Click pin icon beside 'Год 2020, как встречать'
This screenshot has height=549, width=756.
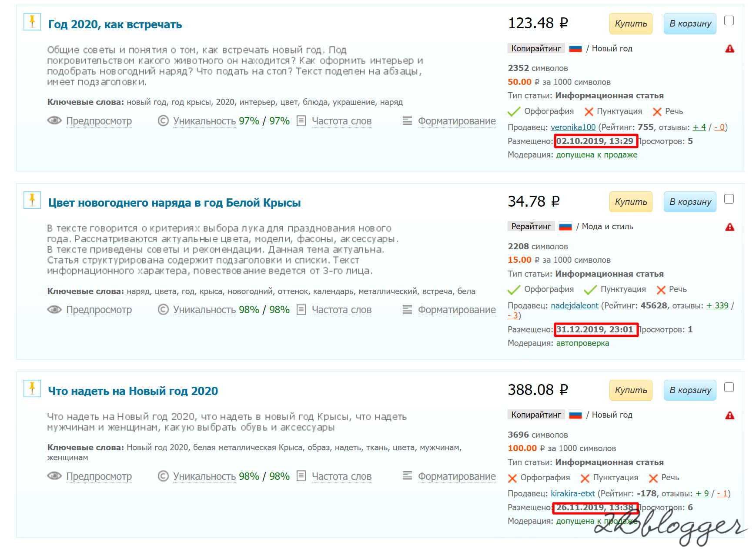[x=32, y=22]
